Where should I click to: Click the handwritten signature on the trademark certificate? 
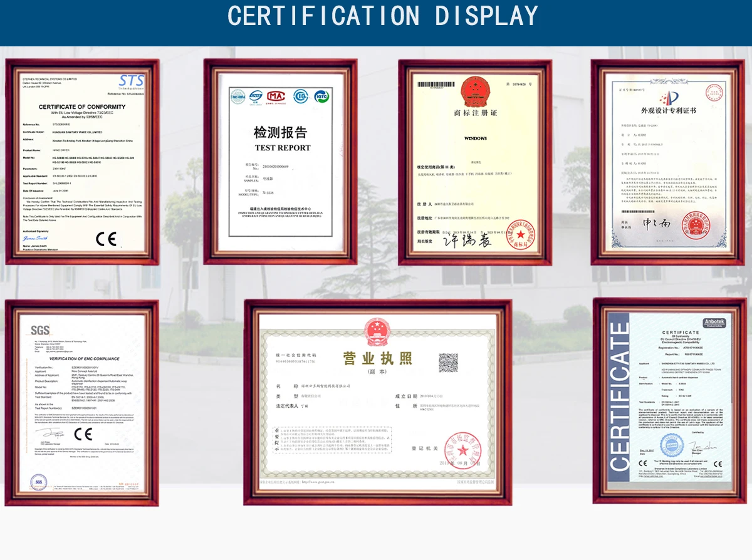point(467,241)
